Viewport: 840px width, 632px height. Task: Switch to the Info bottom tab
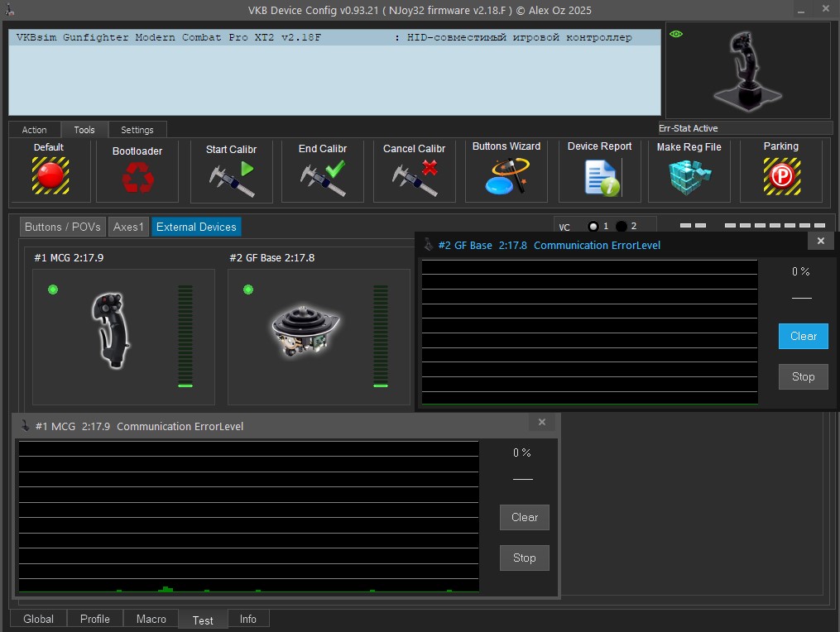tap(248, 619)
